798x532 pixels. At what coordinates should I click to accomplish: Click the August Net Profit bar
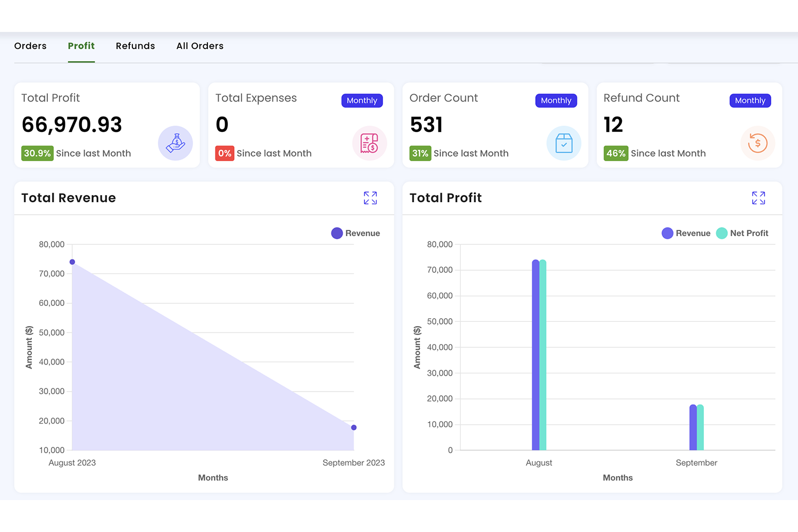[x=543, y=355]
